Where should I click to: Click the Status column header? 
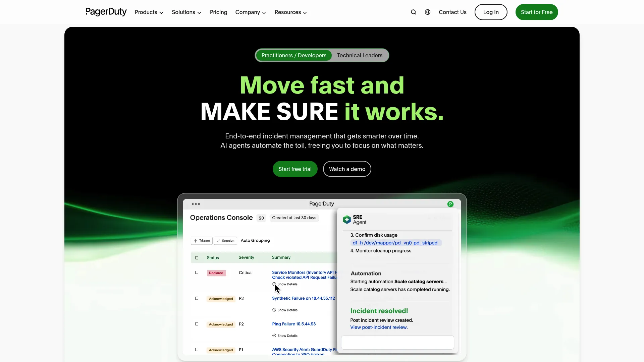(213, 258)
